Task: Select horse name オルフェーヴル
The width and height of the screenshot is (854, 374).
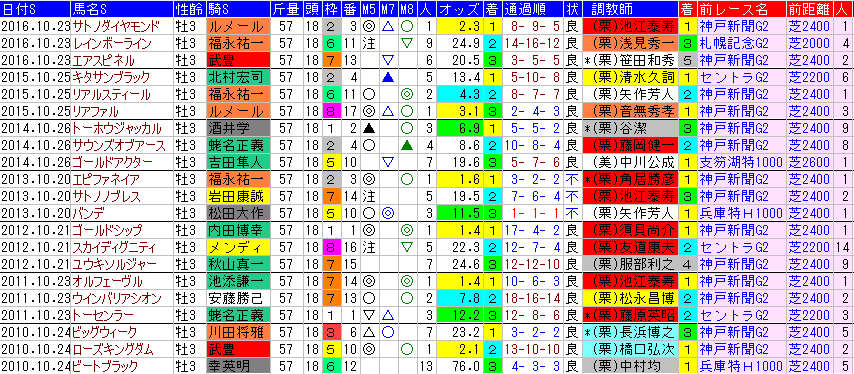Action: [107, 281]
